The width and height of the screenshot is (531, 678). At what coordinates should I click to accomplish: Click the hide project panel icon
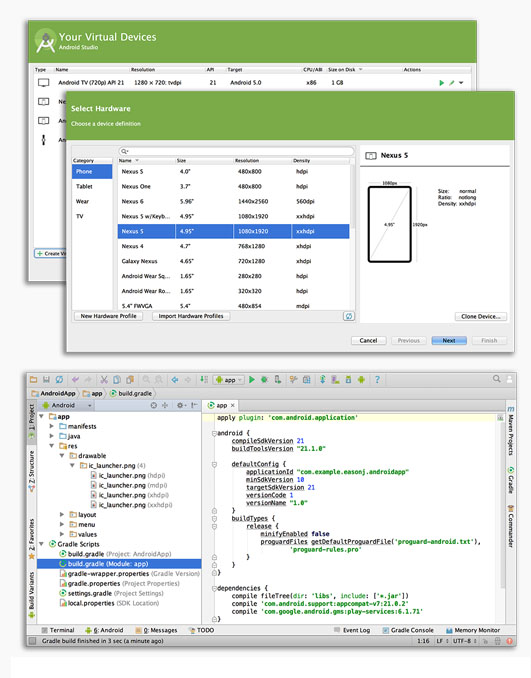[x=194, y=405]
